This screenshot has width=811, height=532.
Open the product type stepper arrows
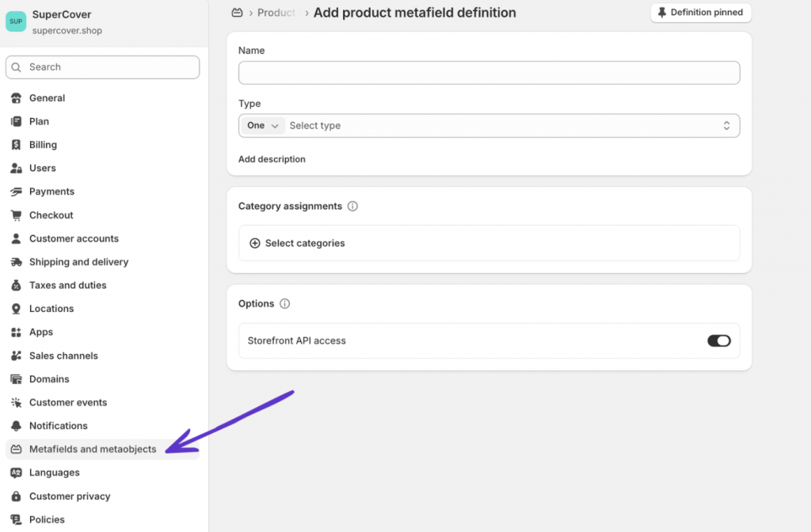coord(726,125)
